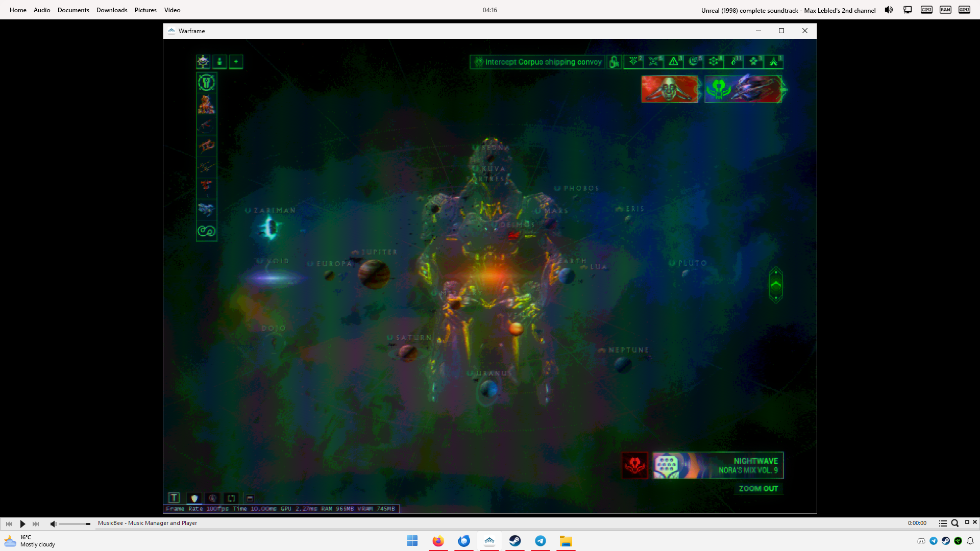This screenshot has height=551, width=980.
Task: Select the equipped Warframe portrait in sidebar
Action: point(207,104)
